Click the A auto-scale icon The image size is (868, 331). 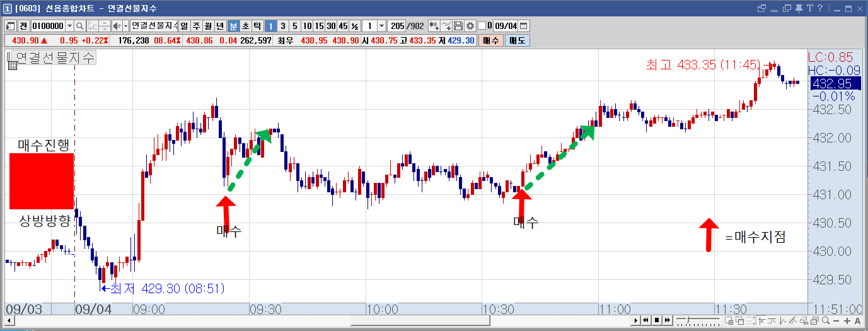pos(858,320)
